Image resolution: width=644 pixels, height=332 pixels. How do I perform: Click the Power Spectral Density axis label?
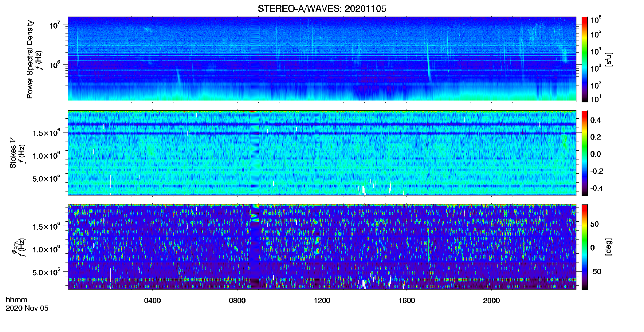pyautogui.click(x=30, y=59)
